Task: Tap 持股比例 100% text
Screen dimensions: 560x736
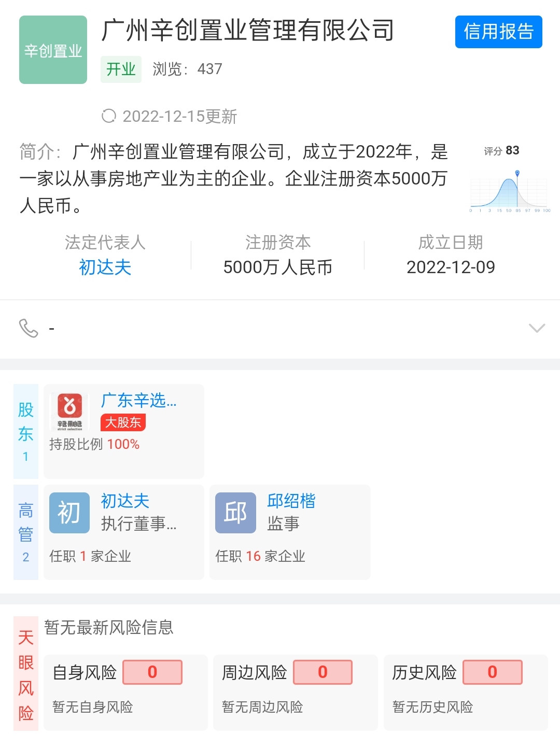Action: click(94, 444)
